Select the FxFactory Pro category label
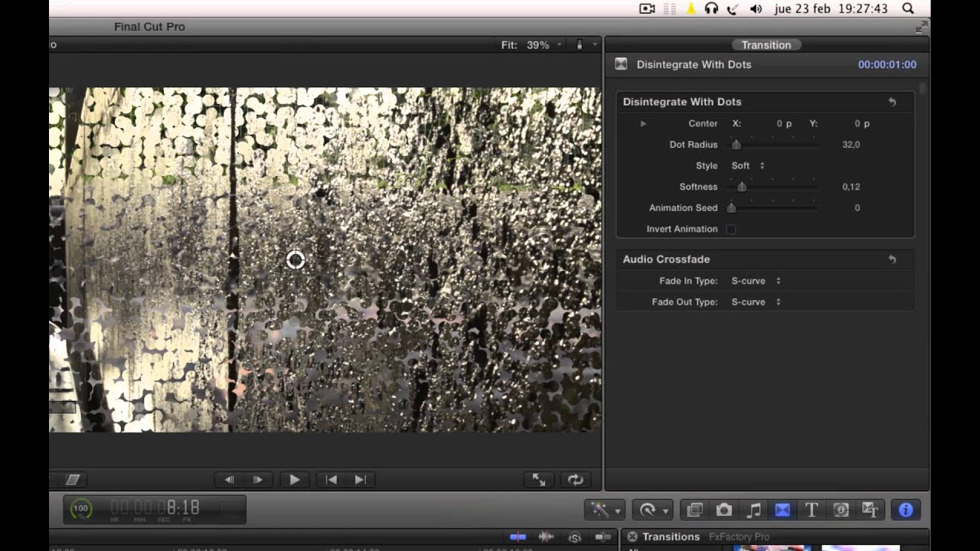This screenshot has width=980, height=551. [x=739, y=536]
